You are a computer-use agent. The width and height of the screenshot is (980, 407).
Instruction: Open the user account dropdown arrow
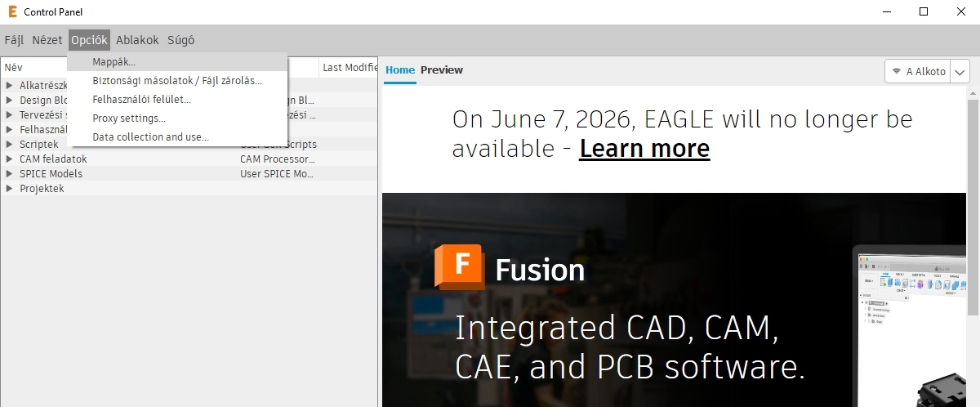tap(960, 72)
